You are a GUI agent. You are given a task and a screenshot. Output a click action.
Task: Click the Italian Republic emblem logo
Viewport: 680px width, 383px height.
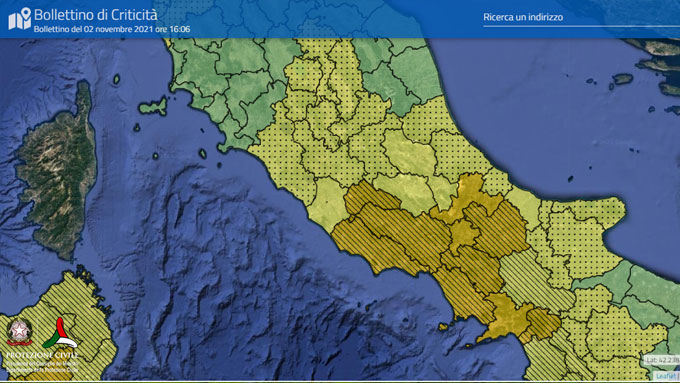click(19, 331)
